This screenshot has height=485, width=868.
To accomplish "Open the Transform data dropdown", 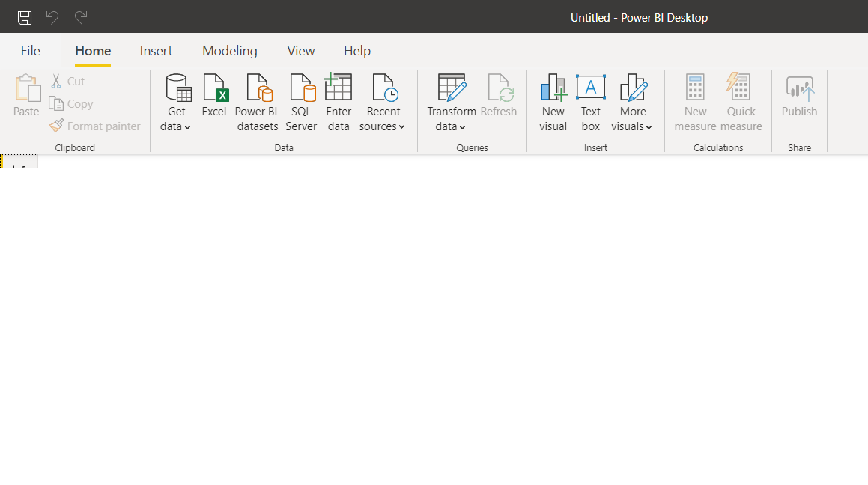I will pyautogui.click(x=451, y=103).
